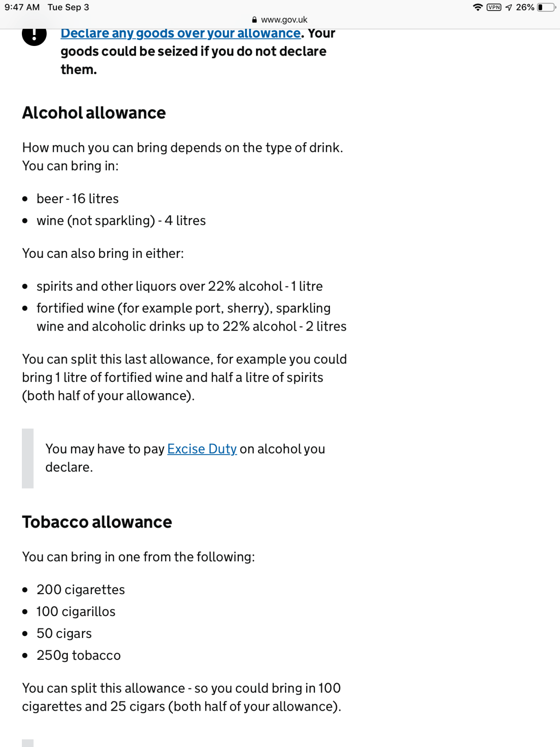Tap the VPN indicator icon
560x747 pixels.
coord(494,7)
